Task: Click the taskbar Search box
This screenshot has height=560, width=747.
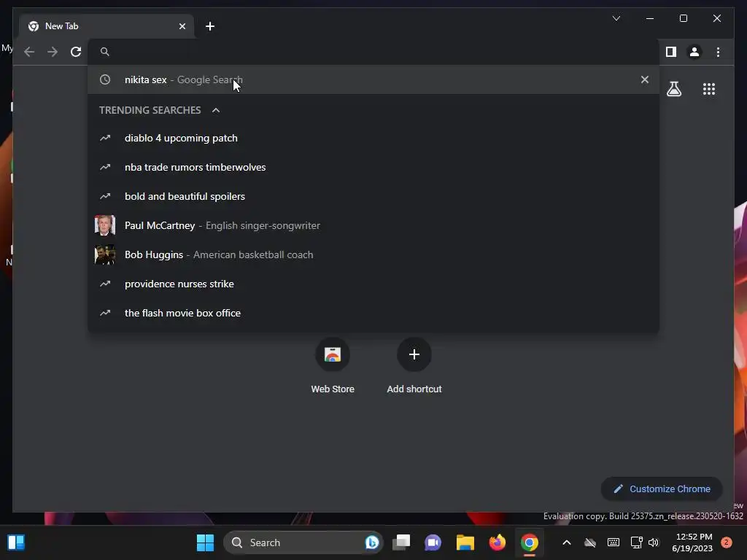Action: [x=303, y=542]
